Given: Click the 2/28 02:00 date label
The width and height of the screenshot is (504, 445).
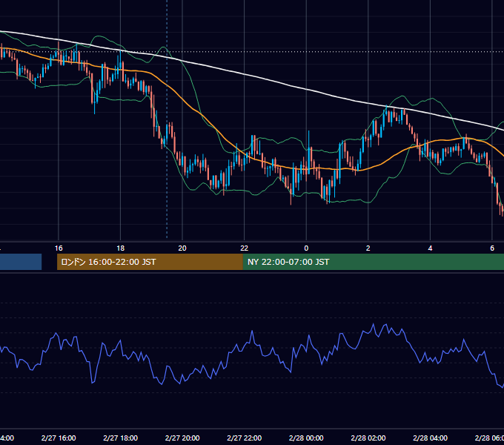Looking at the screenshot, I should click(368, 438).
